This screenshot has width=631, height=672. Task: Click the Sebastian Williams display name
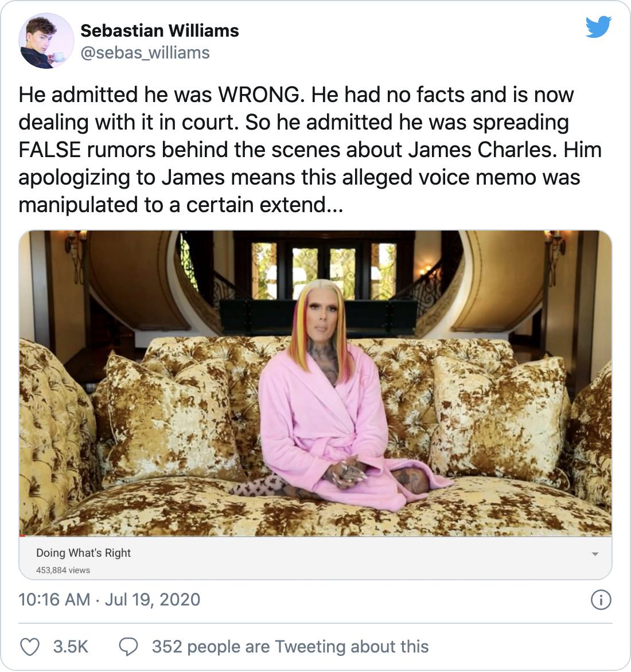point(159,30)
